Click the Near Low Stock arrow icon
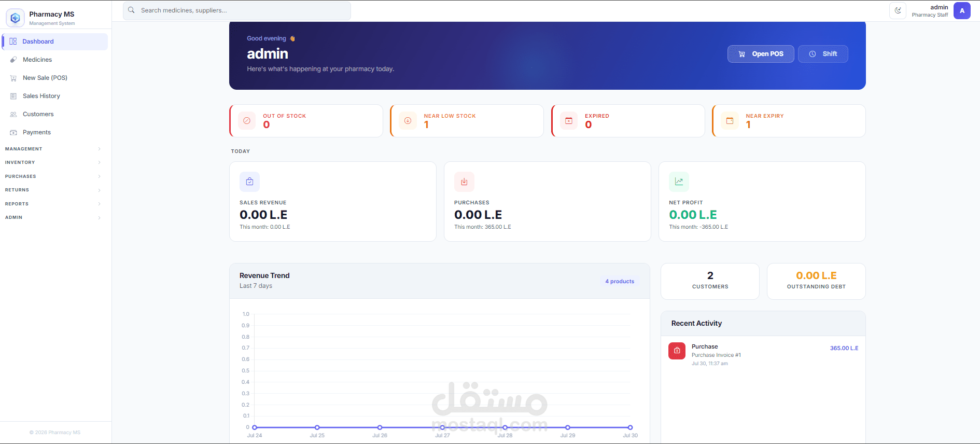The height and width of the screenshot is (444, 980). coord(408,120)
